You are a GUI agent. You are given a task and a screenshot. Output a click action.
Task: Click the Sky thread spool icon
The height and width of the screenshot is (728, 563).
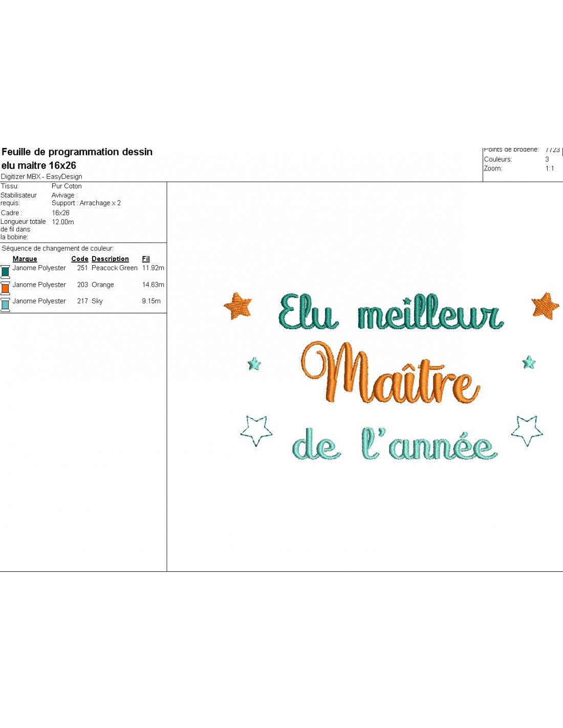tap(5, 305)
